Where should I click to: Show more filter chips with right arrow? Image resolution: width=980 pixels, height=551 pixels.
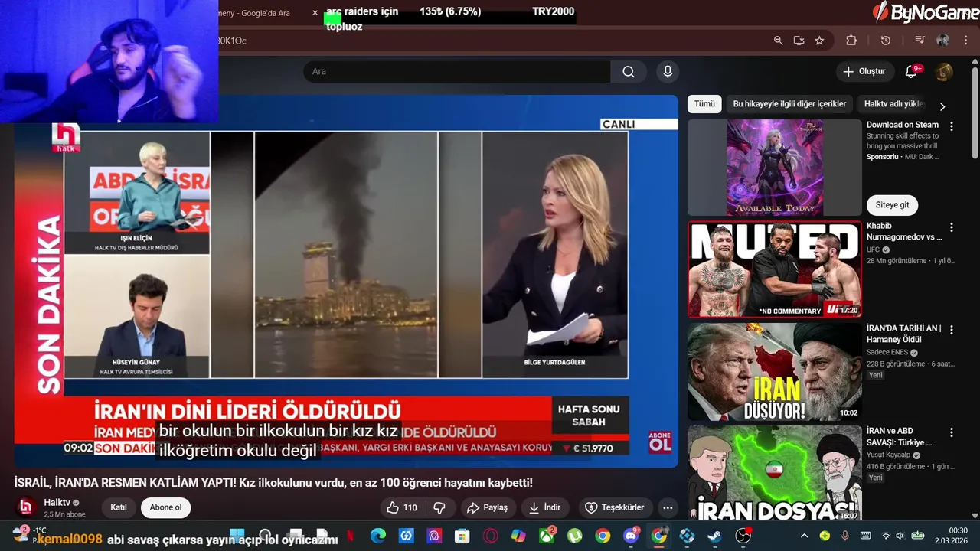coord(942,106)
